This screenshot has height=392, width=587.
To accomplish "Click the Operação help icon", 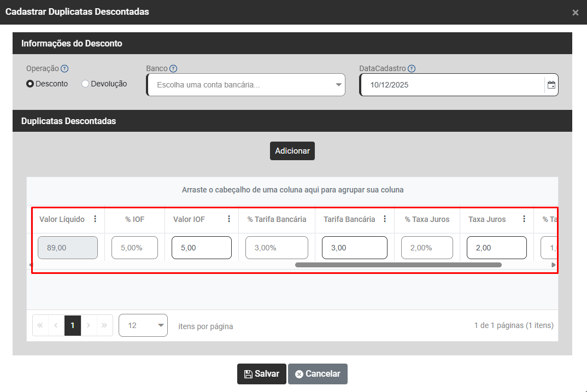I will 64,69.
